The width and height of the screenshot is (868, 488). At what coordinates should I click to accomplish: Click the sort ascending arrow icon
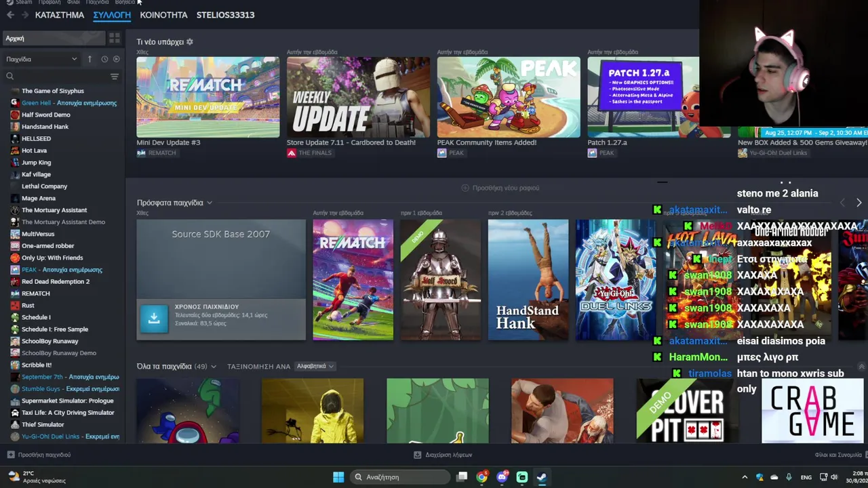point(90,59)
